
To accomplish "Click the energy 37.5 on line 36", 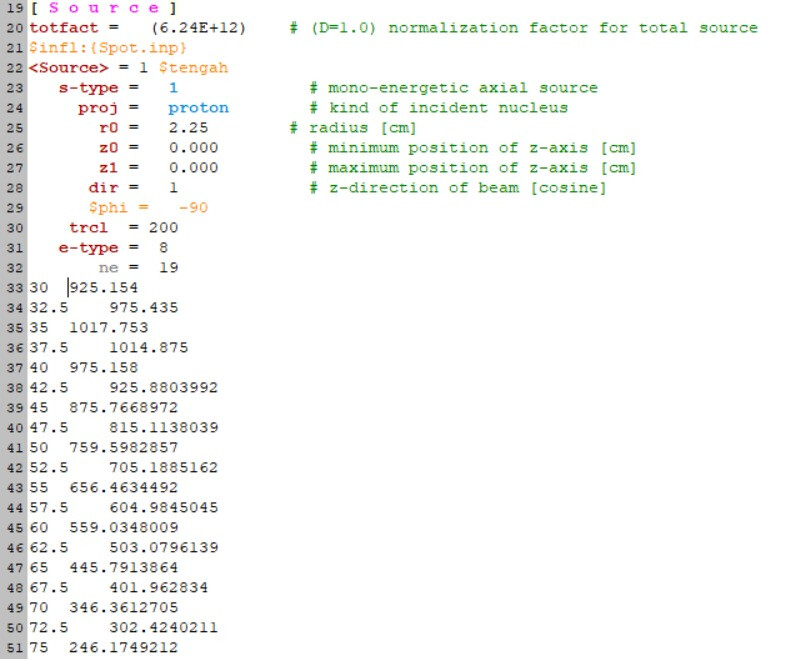I will pyautogui.click(x=48, y=348).
